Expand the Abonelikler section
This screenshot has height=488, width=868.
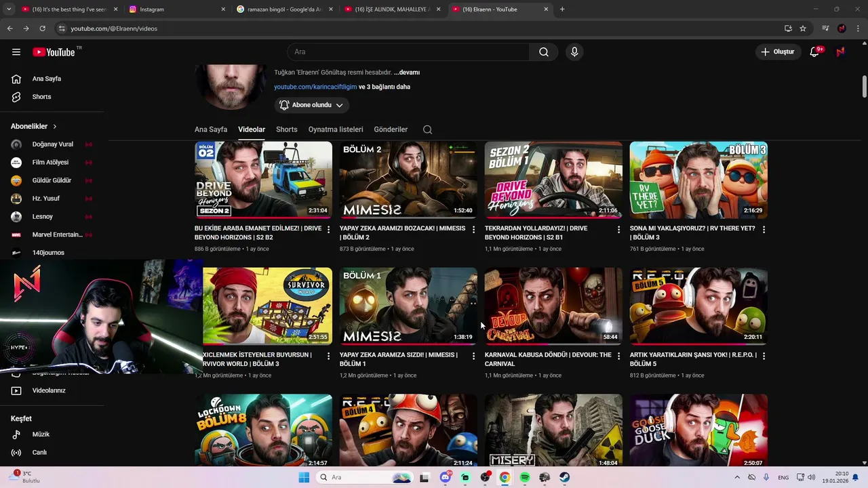[34, 127]
